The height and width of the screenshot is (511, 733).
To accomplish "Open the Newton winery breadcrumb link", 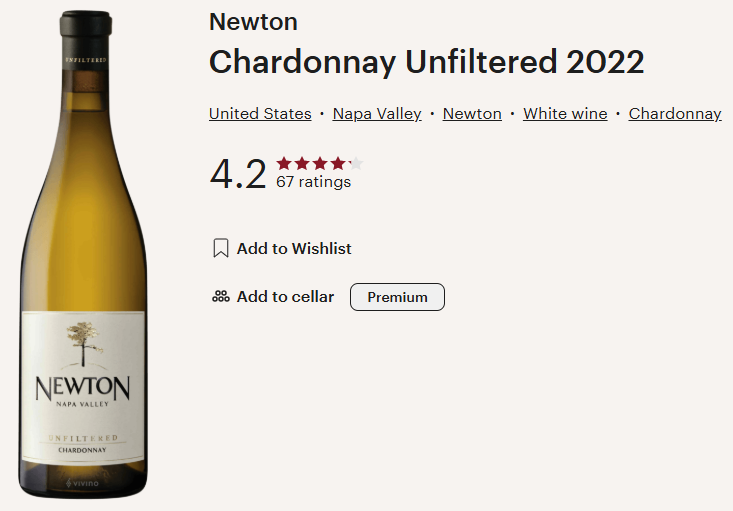I will pos(472,114).
